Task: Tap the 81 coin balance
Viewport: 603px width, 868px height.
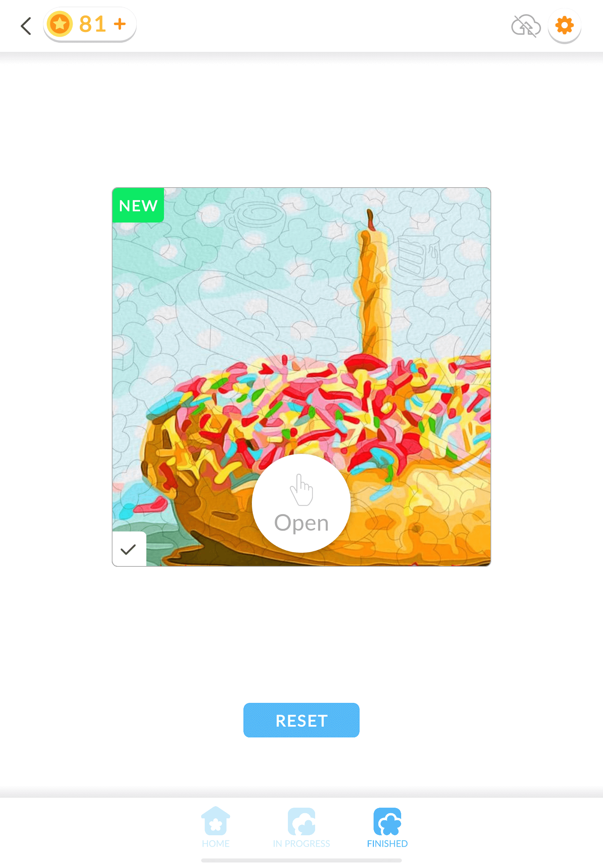Action: [x=92, y=24]
